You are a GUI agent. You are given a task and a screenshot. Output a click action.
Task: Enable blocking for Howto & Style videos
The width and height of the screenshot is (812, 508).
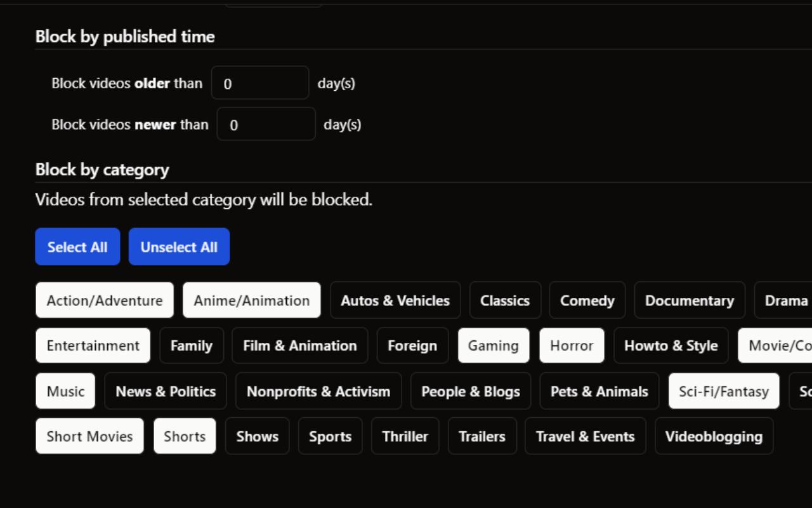(671, 345)
